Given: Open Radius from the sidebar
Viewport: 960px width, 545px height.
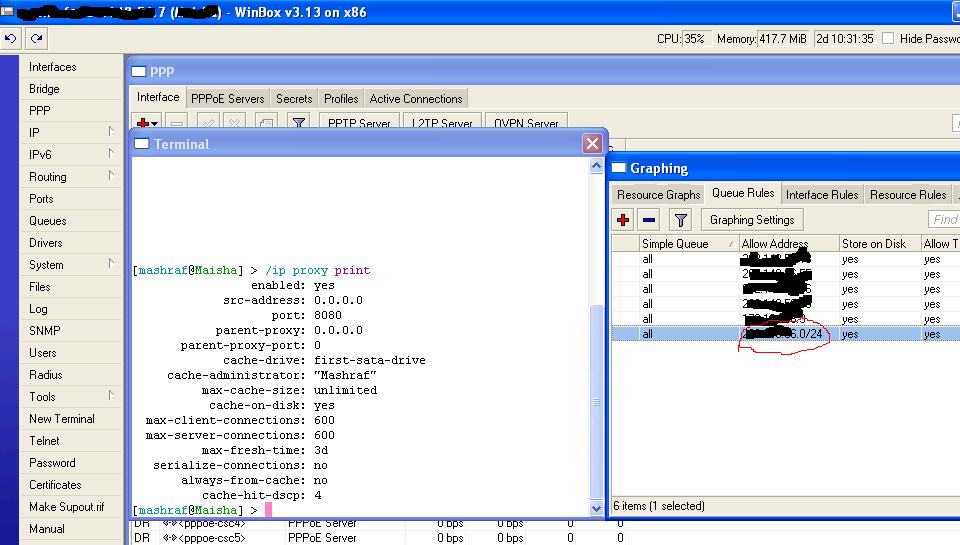Looking at the screenshot, I should 46,375.
